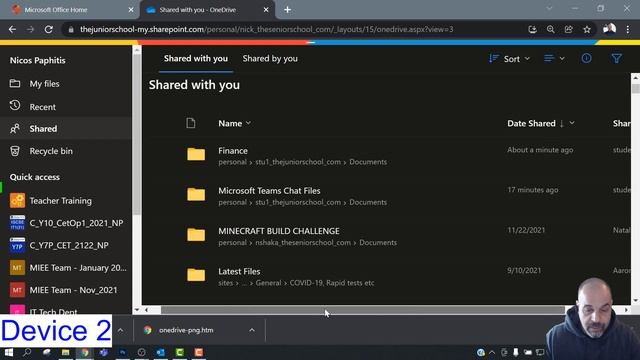Click the horizontal scrollbar of file list
The image size is (640, 360).
click(x=363, y=310)
